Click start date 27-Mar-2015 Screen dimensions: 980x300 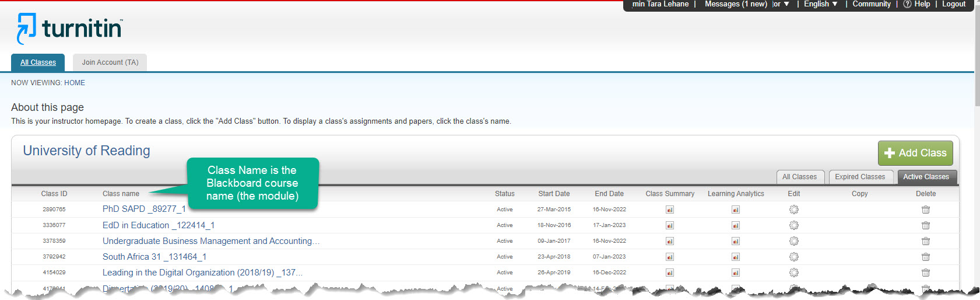tap(554, 210)
